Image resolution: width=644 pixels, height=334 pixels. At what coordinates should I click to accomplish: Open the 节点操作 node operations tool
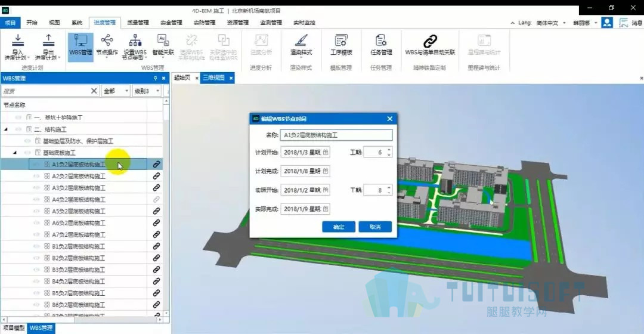107,45
